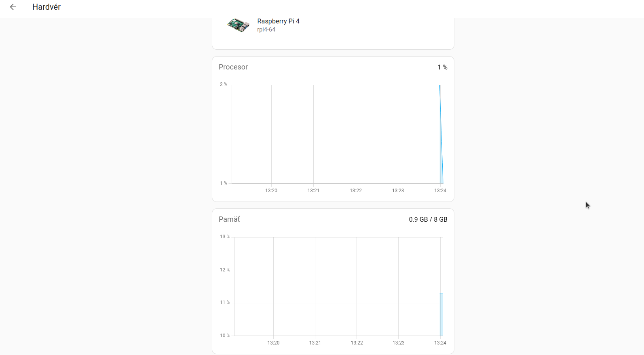Click the Pamäť card heading
The height and width of the screenshot is (355, 644).
point(229,219)
